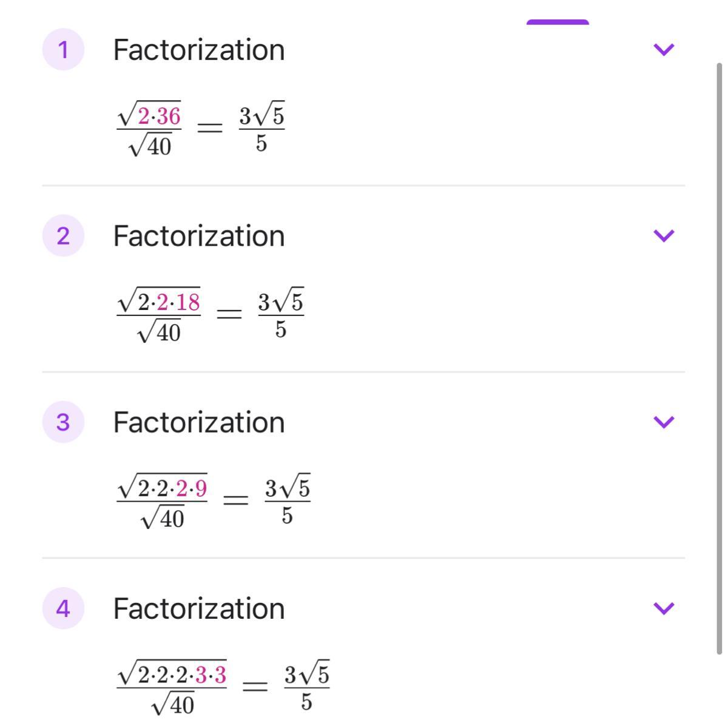Click the 3√5/5 result in step 4
The height and width of the screenshot is (728, 728).
point(306,687)
